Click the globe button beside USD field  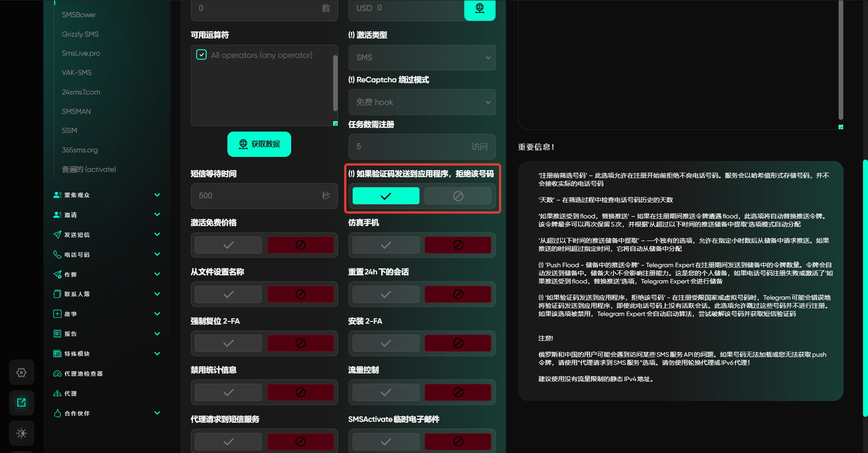480,9
